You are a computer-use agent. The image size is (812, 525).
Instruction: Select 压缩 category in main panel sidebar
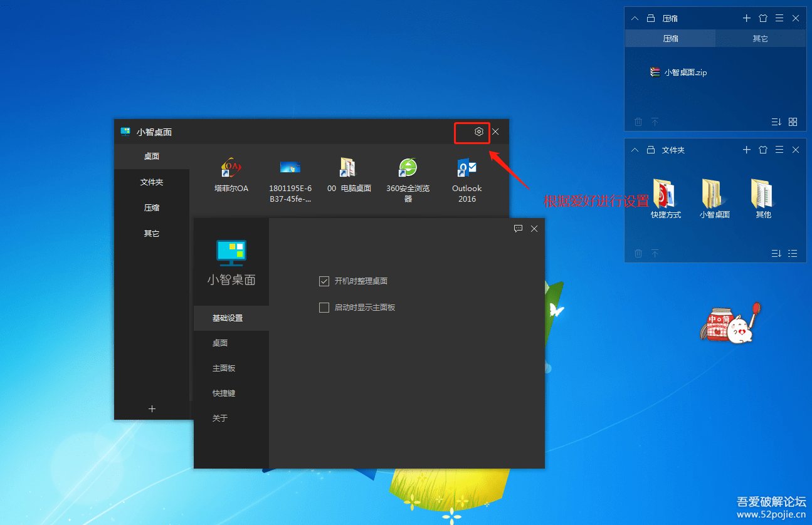[152, 208]
